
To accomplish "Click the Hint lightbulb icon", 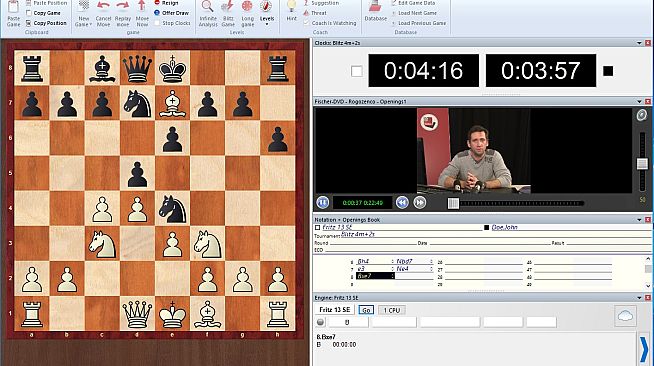I will (x=292, y=6).
